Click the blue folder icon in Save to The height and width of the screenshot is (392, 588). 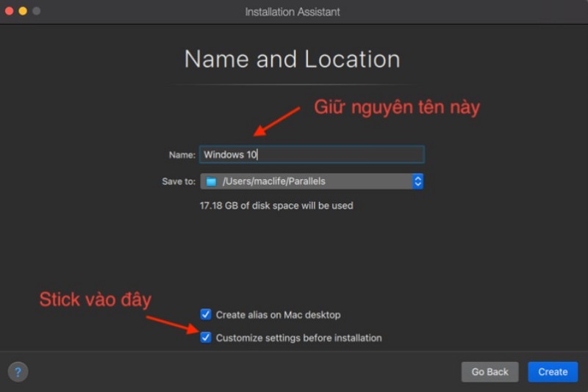click(x=211, y=181)
